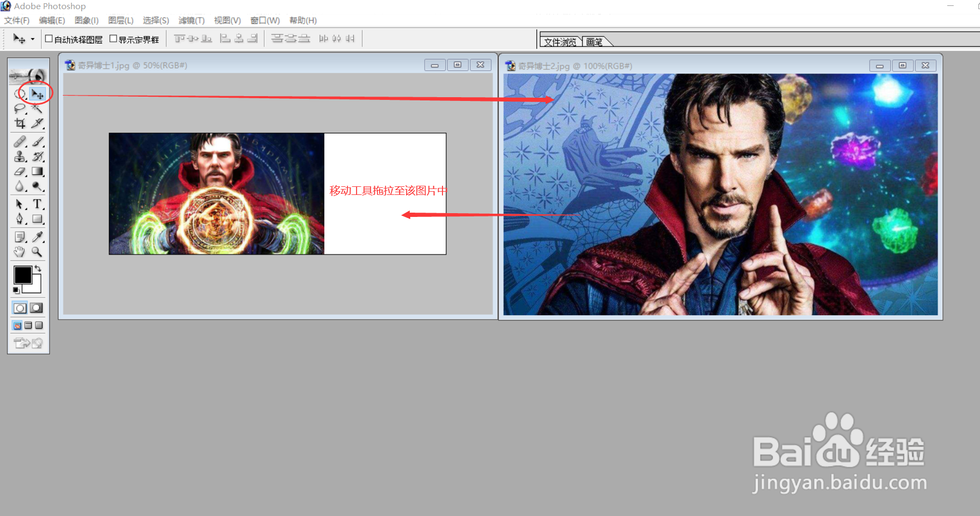Select the History Brush tool

(37, 157)
